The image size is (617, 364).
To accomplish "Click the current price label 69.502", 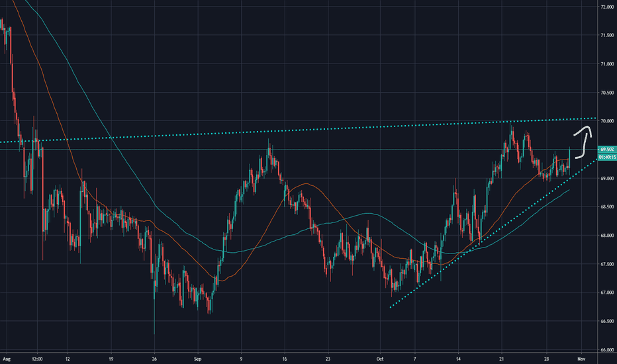I will tap(606, 149).
